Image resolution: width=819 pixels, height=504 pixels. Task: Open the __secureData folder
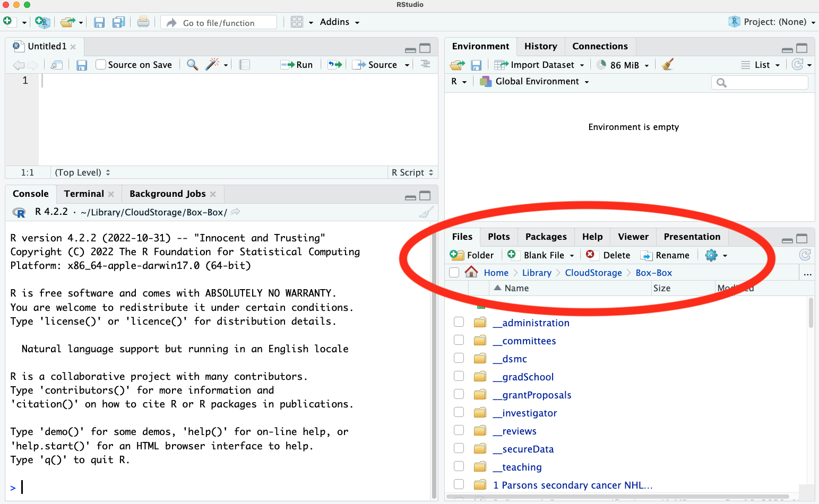click(x=523, y=449)
